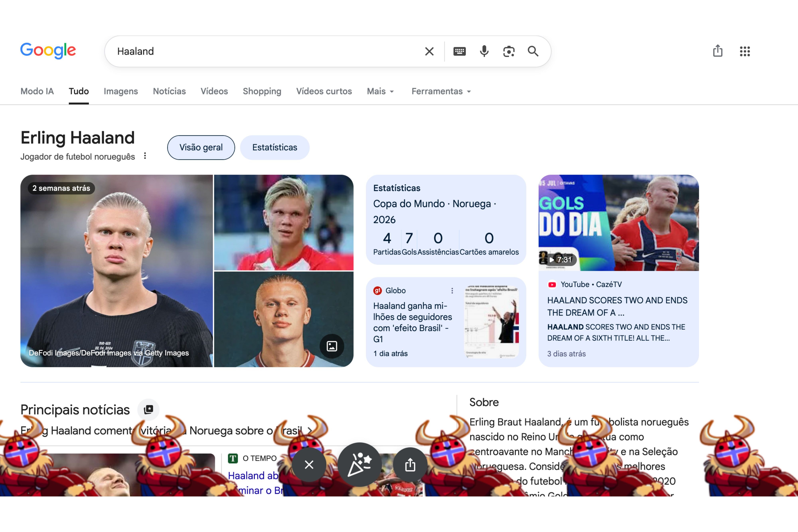The image size is (798, 532).
Task: Open the image gallery icon on Haaland portrait
Action: point(332,346)
